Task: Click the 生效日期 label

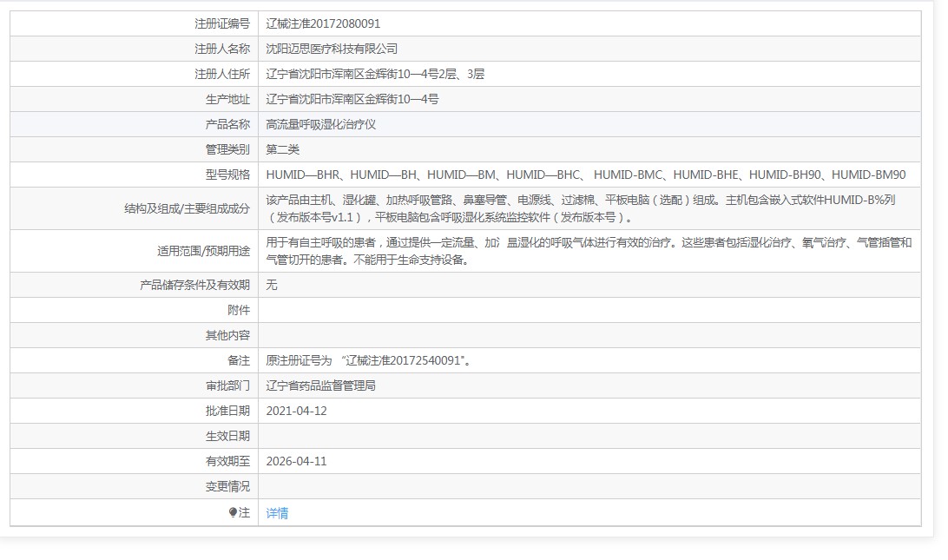Action: 227,436
